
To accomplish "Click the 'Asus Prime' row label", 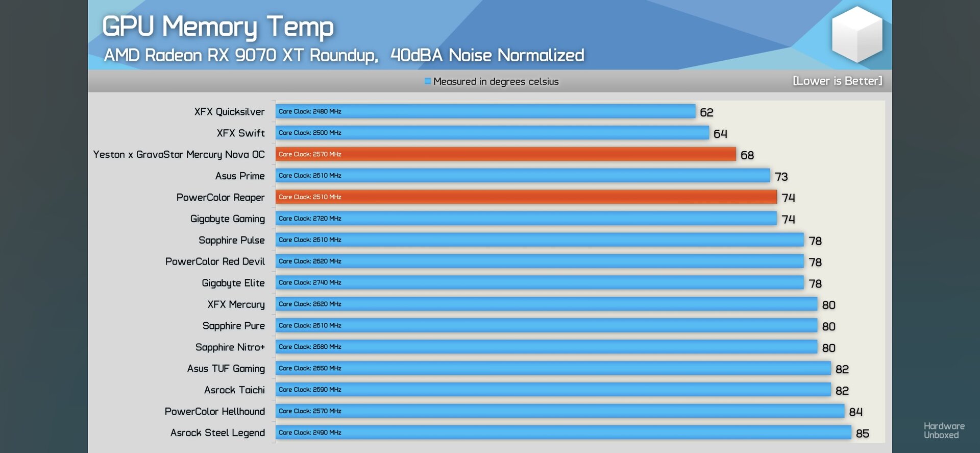I will (x=240, y=176).
